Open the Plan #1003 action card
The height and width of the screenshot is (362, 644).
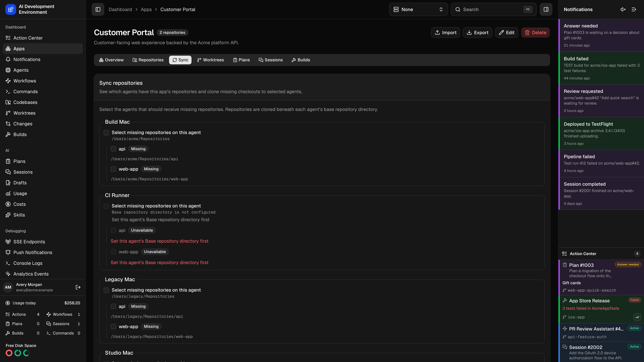(601, 277)
